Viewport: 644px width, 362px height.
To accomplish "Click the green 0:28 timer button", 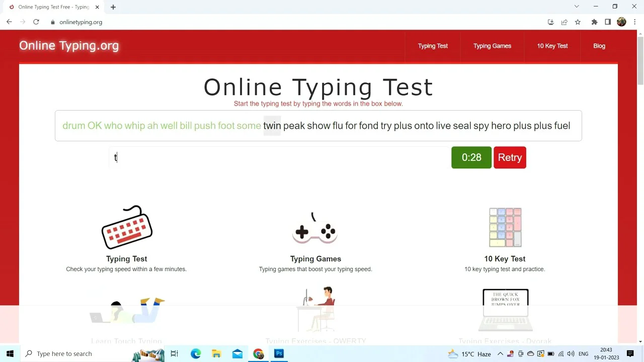I will tap(471, 157).
